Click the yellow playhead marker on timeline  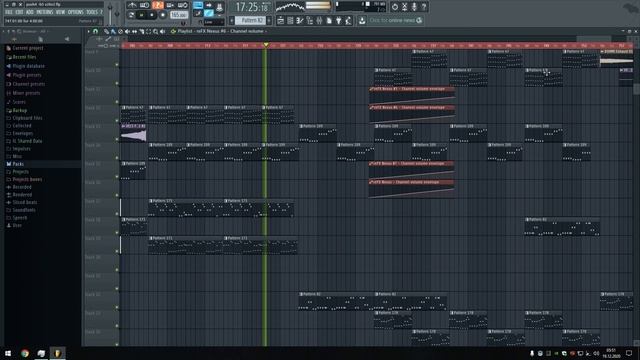[266, 45]
